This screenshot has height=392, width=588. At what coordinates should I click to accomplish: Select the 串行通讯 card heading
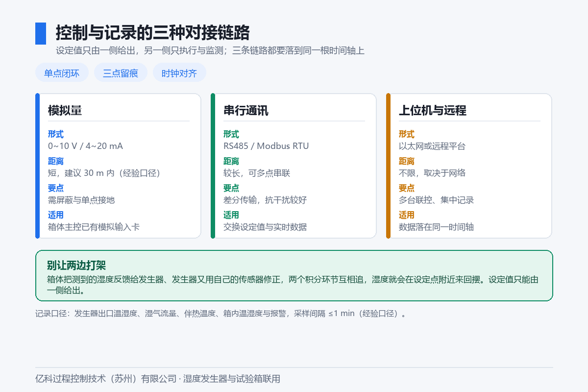tap(246, 110)
